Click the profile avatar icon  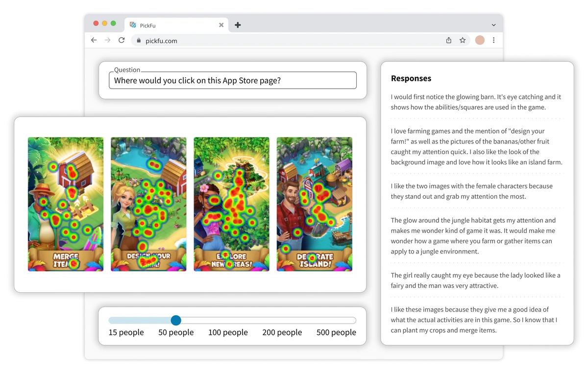[479, 40]
